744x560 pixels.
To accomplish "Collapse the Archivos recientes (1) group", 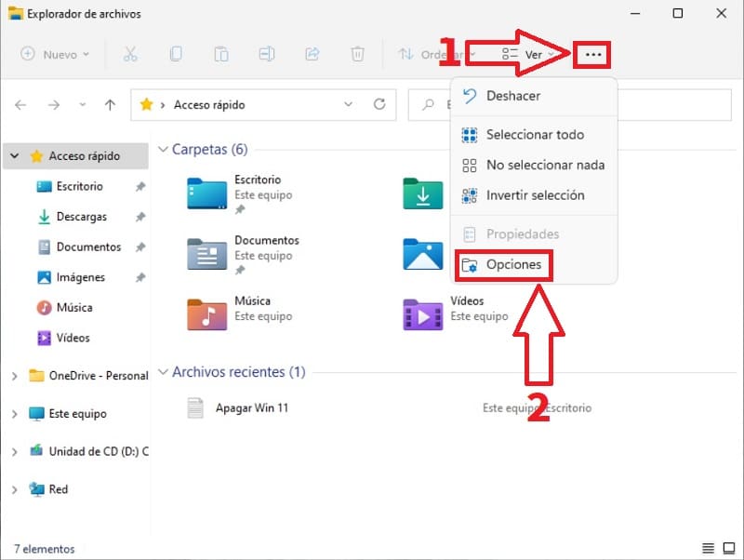I will pos(163,371).
